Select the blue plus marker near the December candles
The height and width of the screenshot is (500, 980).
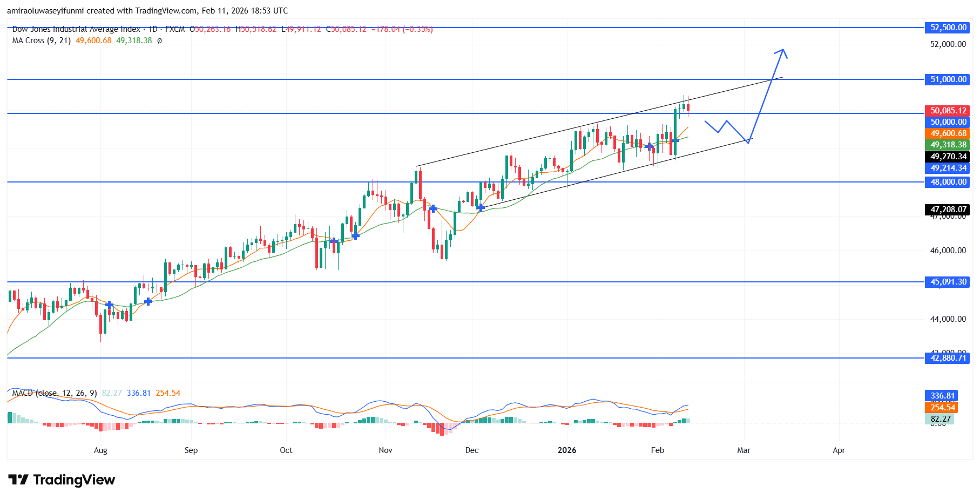point(479,207)
